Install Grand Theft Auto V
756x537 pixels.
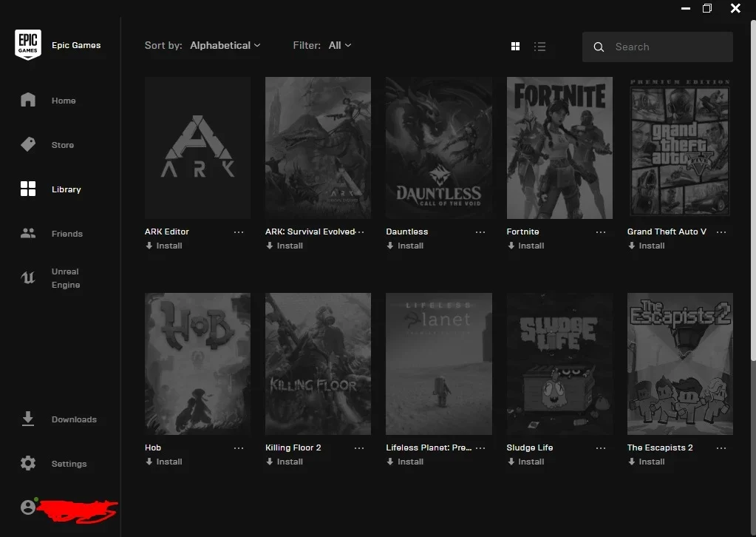click(x=646, y=246)
